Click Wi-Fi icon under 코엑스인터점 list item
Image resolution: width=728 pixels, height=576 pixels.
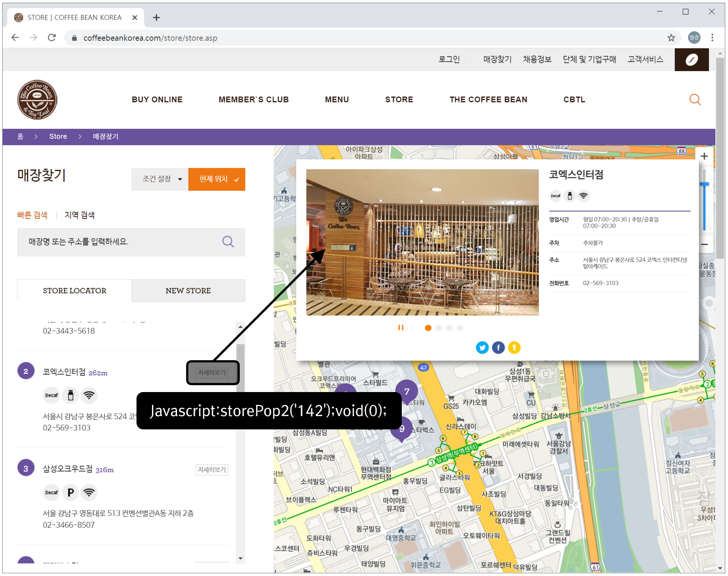coord(89,395)
